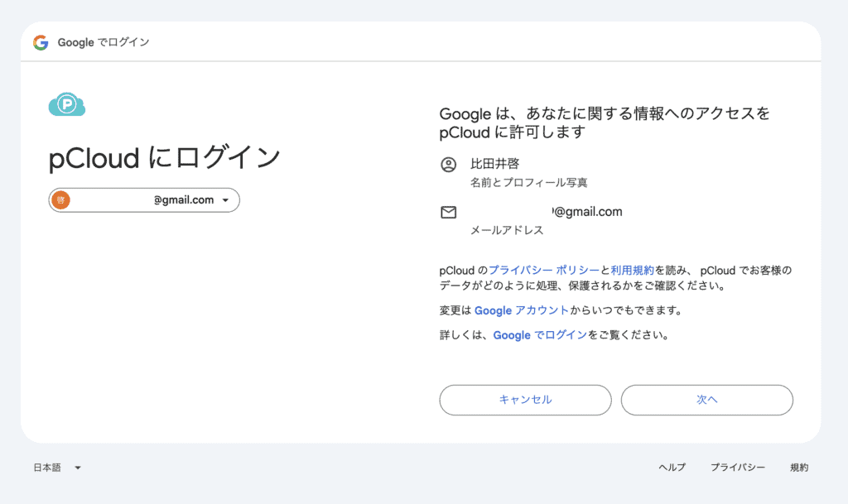Open the 利用規約 link
The height and width of the screenshot is (504, 848).
click(x=632, y=270)
